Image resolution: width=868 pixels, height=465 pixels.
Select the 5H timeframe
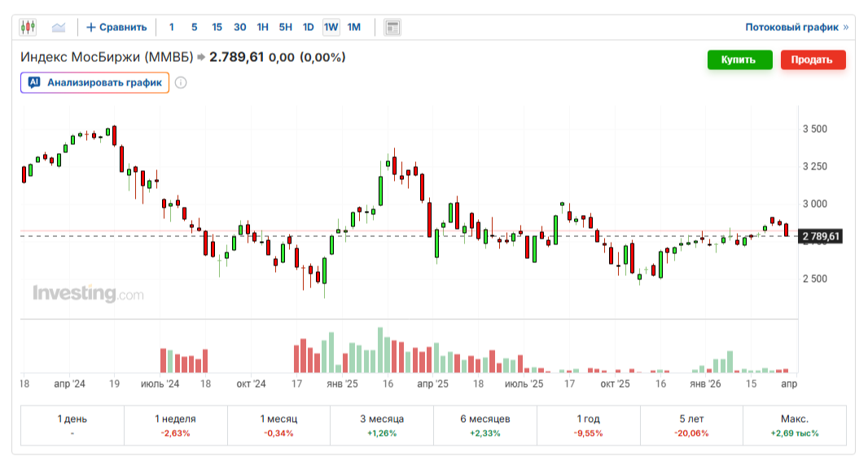pos(285,27)
